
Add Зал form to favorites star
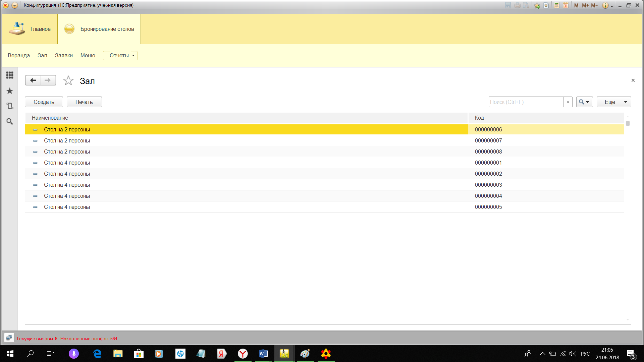(68, 80)
